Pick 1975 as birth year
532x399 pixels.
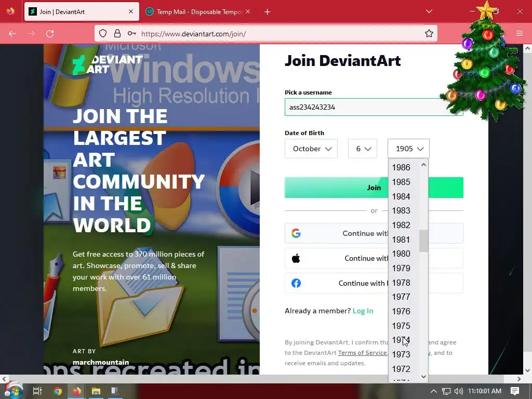click(401, 326)
